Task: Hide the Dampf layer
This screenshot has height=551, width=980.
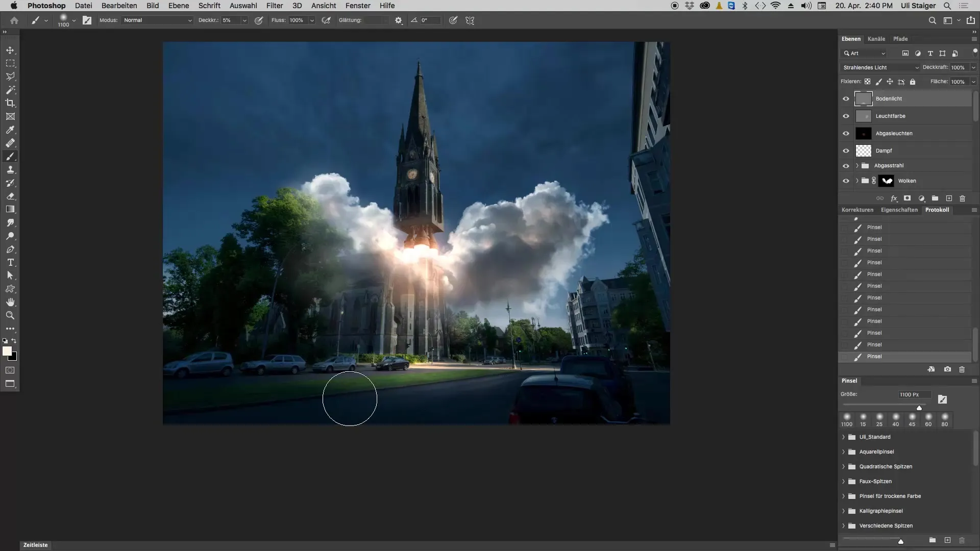Action: (846, 151)
